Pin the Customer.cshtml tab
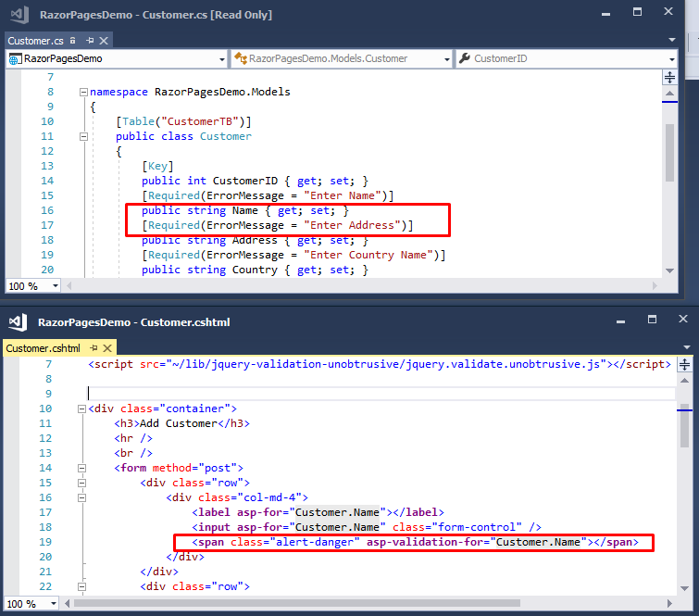Viewport: 699px width, 616px height. pyautogui.click(x=94, y=348)
